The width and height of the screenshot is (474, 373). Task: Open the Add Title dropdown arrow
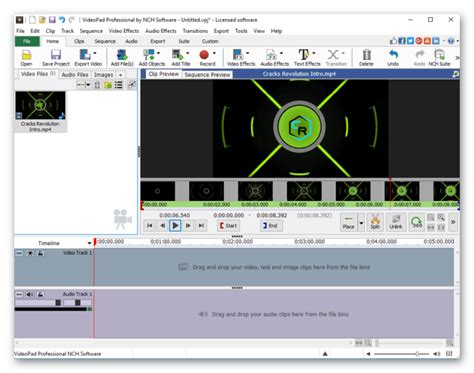(x=187, y=53)
